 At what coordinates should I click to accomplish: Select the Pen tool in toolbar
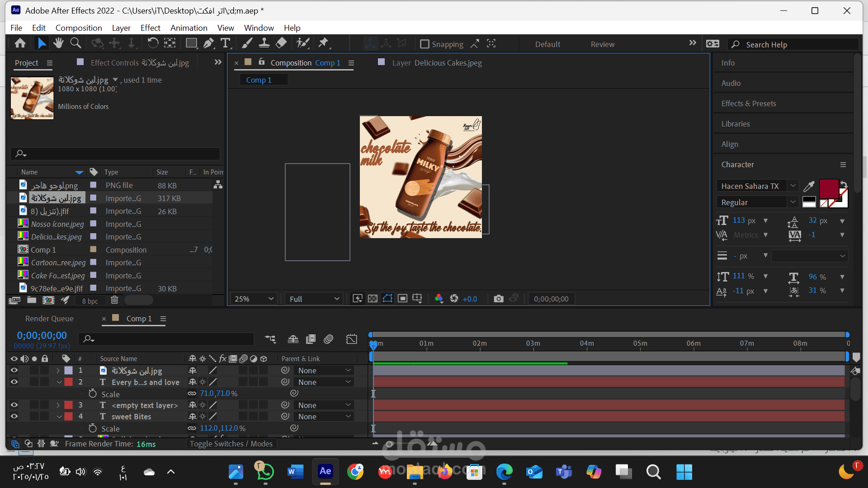pos(208,43)
